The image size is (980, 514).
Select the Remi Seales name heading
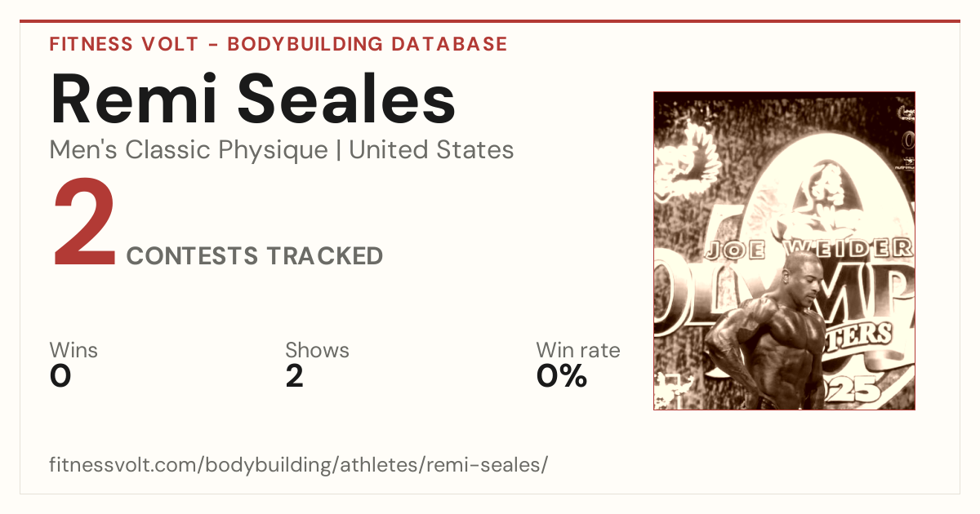252,98
